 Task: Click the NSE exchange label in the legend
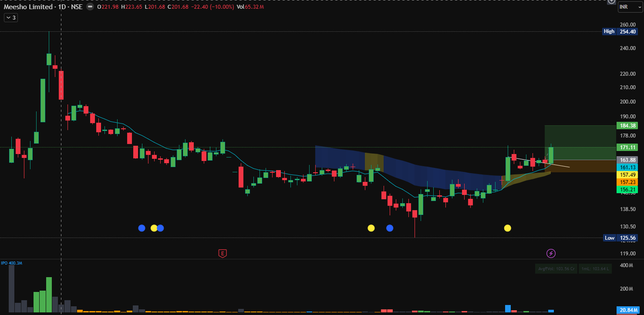[76, 8]
